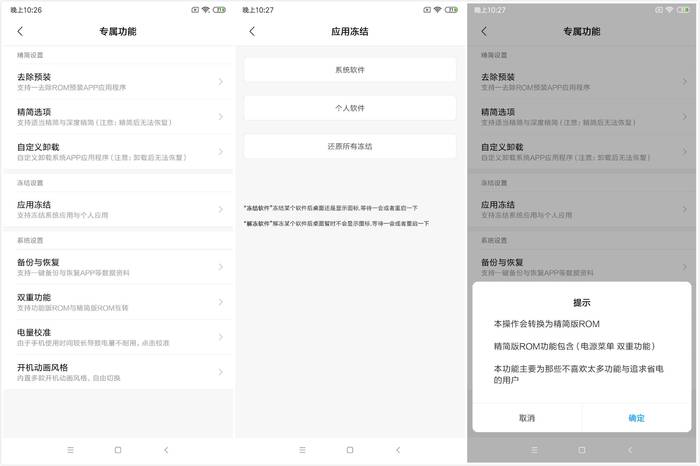Tap screen-record icon on 应用冻结 screen status bar

[x=427, y=9]
